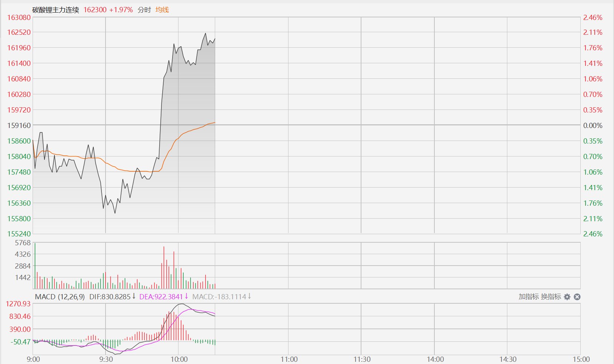Click the tallest green opening volume bar

click(35, 266)
